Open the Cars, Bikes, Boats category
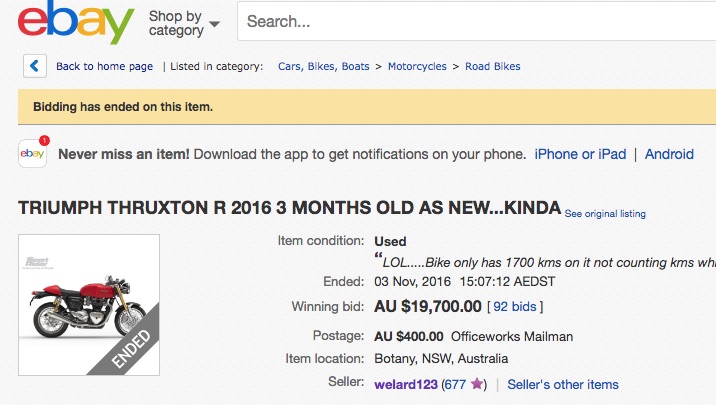The image size is (716, 405). 323,66
